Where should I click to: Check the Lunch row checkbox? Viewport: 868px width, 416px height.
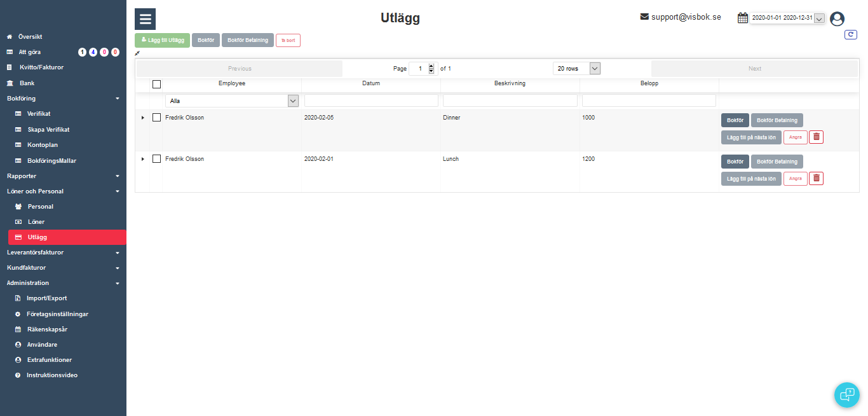pos(156,159)
